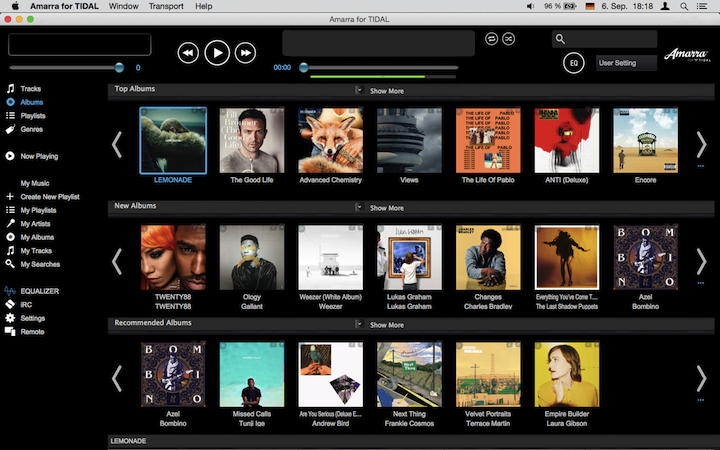Image resolution: width=720 pixels, height=450 pixels.
Task: Go to next Top Albums page
Action: click(701, 145)
